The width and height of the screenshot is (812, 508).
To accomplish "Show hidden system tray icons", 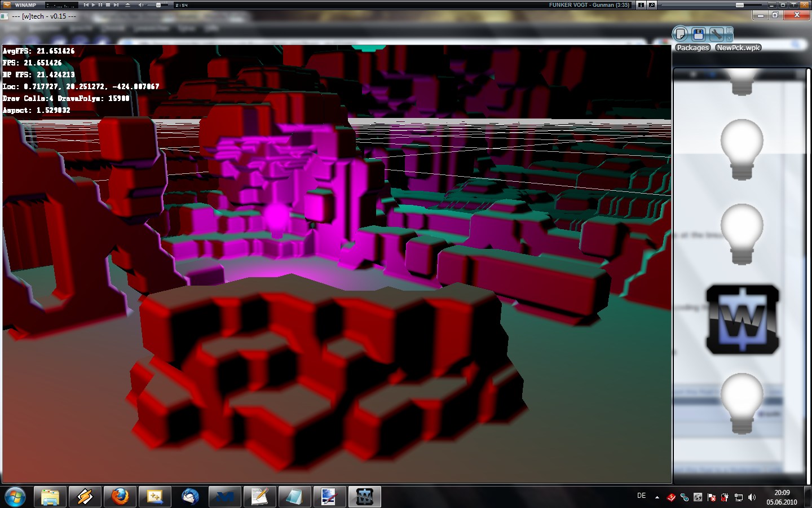I will pyautogui.click(x=657, y=497).
